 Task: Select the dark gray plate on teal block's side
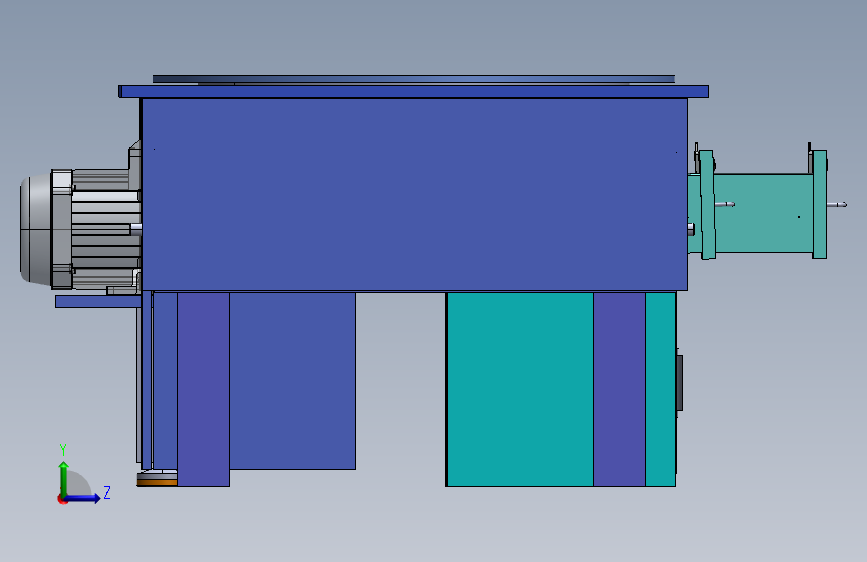[680, 383]
